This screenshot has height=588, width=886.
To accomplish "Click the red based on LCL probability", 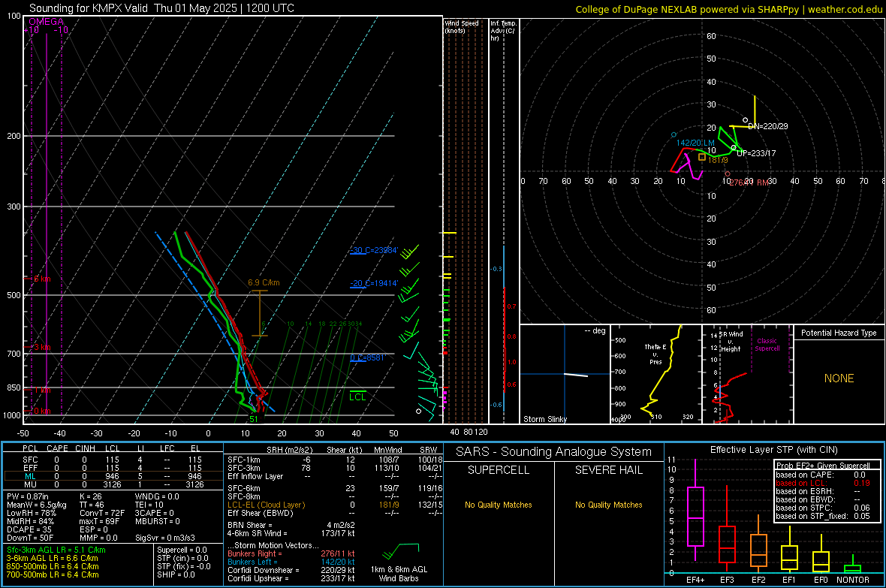I will 823,483.
